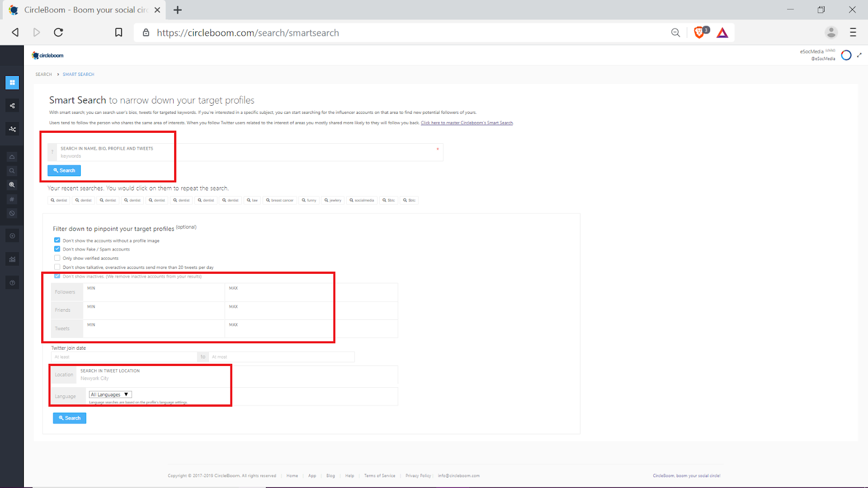The width and height of the screenshot is (868, 488).
Task: Click the browser forward arrow
Action: (x=36, y=33)
